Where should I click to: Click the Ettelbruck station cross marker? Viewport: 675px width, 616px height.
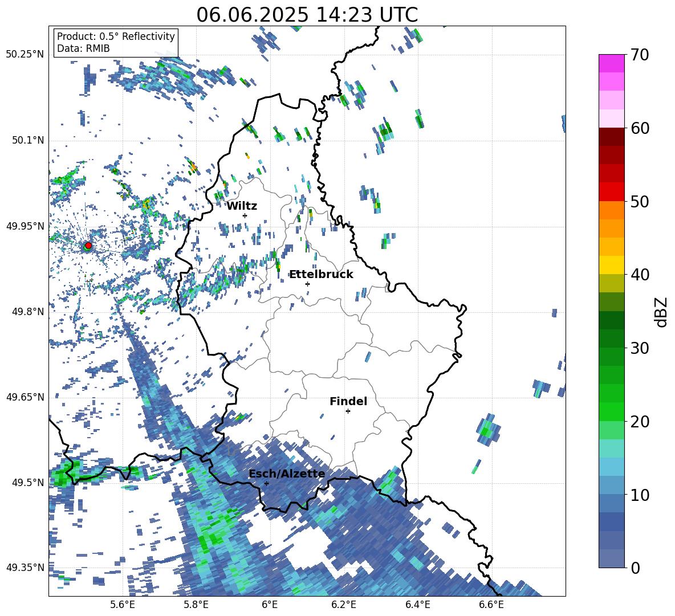(x=307, y=284)
